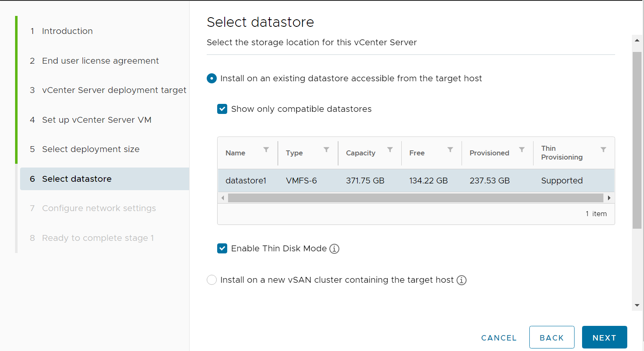Go to step 4 Set up vCenter Server VM
The image size is (644, 351).
pos(91,120)
